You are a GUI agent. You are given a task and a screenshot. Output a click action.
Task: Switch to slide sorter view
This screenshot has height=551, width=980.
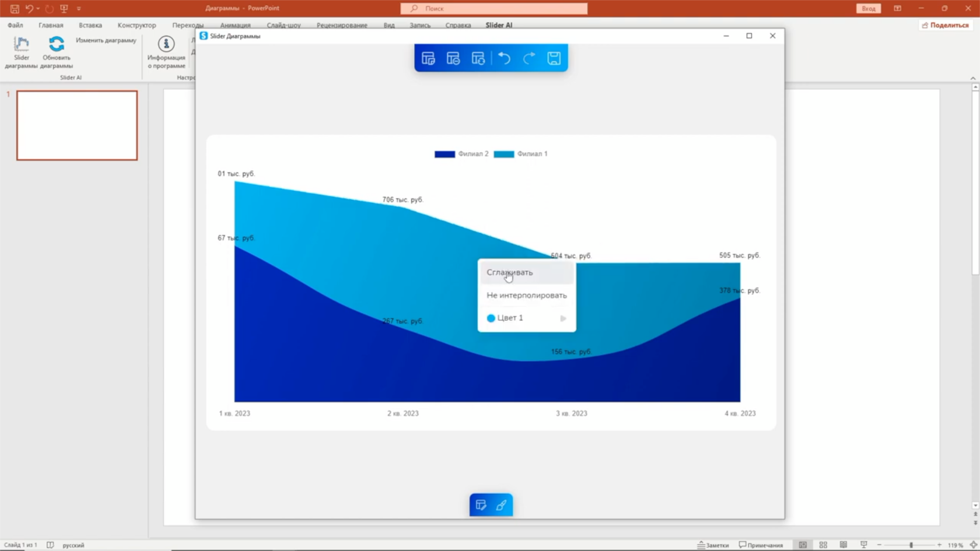[823, 545]
